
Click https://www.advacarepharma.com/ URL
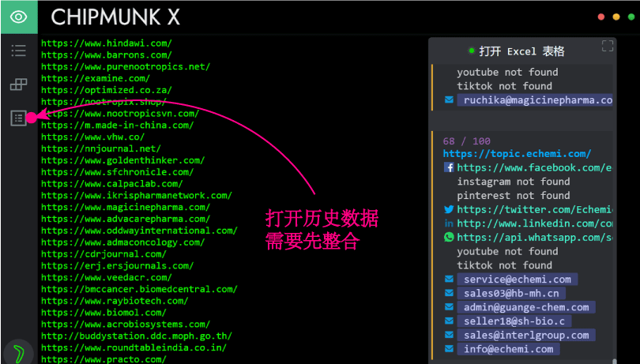click(126, 219)
